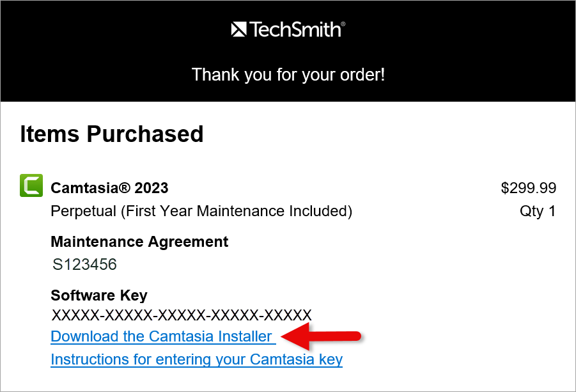Click the Software Key label

point(98,295)
